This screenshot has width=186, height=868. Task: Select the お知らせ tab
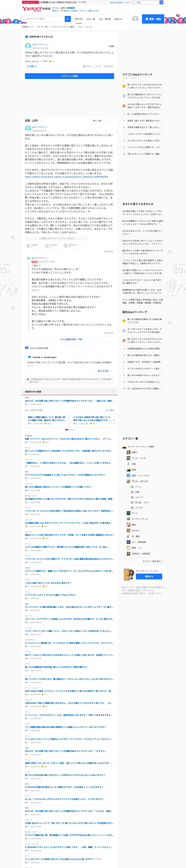coord(118,19)
